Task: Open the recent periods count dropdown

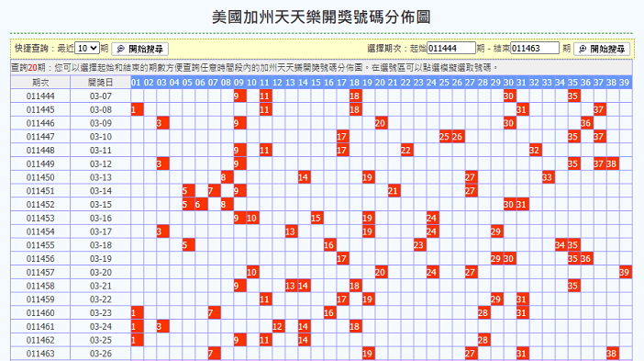Action: point(87,49)
